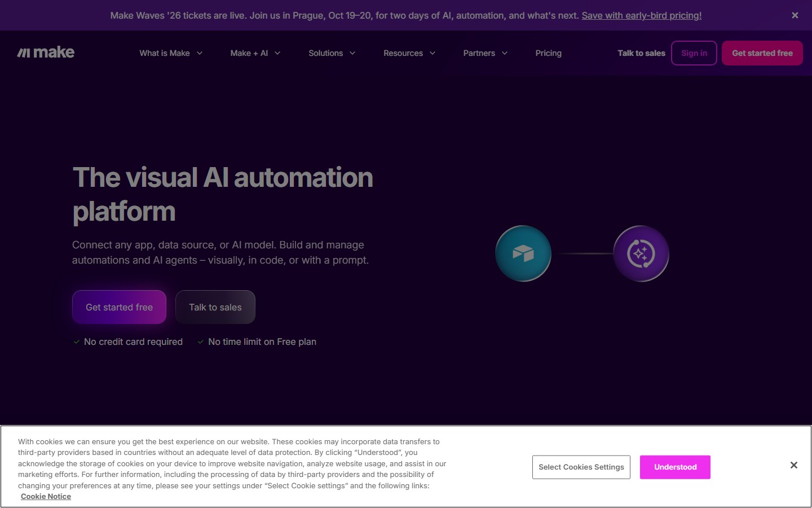Click Talk to sales in the header
Screen dimensions: 812x508
pyautogui.click(x=641, y=53)
